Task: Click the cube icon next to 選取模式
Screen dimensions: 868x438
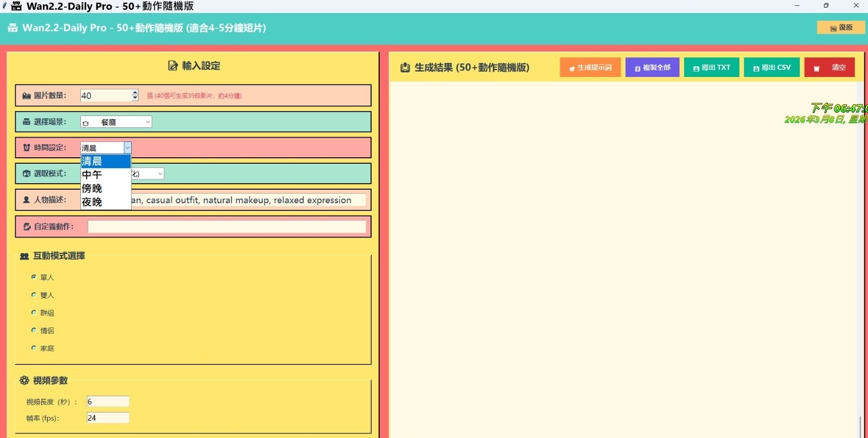Action: 27,173
